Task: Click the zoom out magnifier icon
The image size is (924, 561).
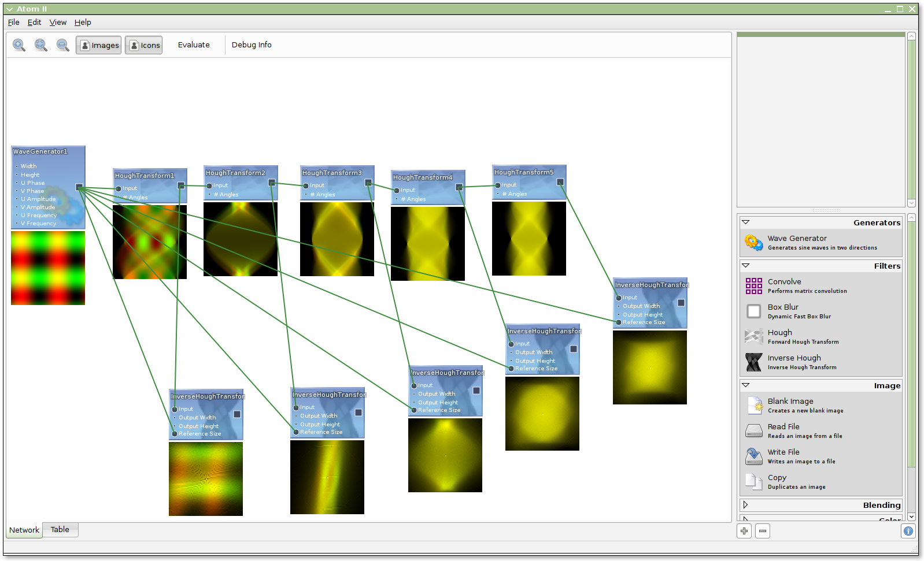Action: 63,45
